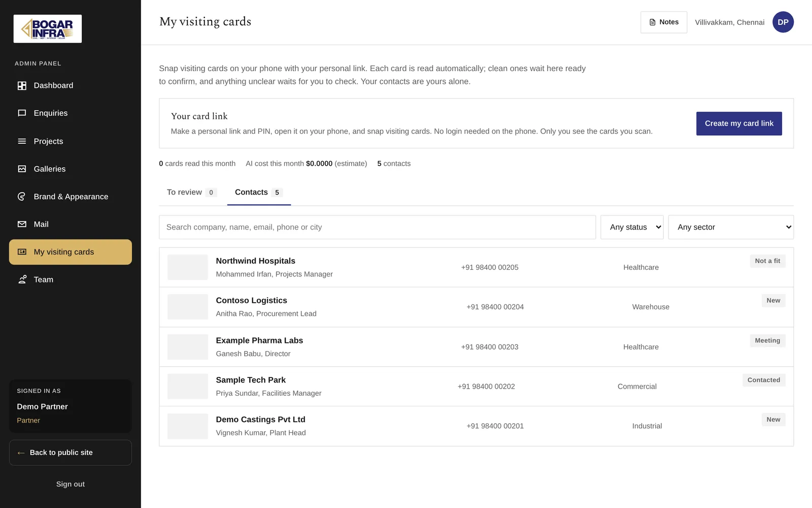Screen dimensions: 812x508
Task: Click Vignesh Kumar, Plant Head text
Action: click(x=261, y=433)
